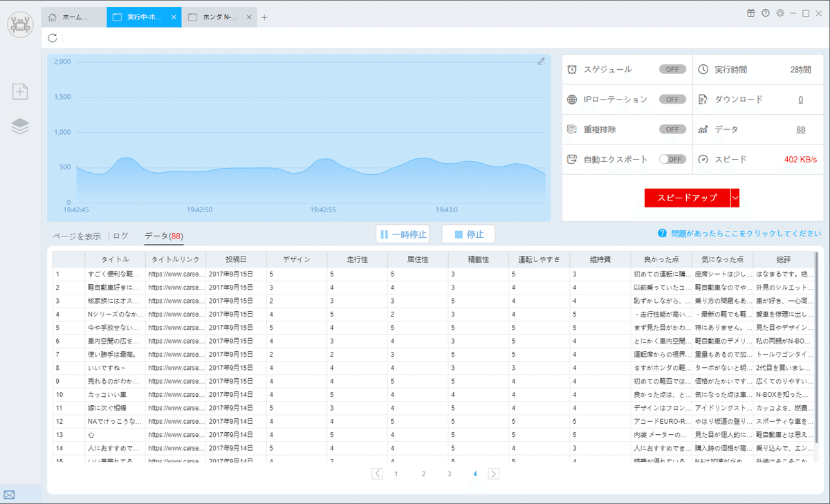The width and height of the screenshot is (830, 504).
Task: Click the blue help circle icon
Action: click(662, 234)
